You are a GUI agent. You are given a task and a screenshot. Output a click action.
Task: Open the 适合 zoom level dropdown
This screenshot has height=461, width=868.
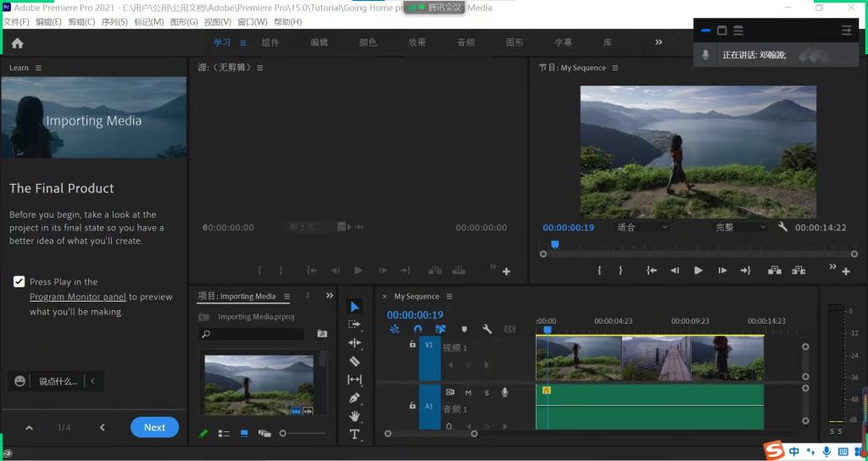click(x=642, y=227)
